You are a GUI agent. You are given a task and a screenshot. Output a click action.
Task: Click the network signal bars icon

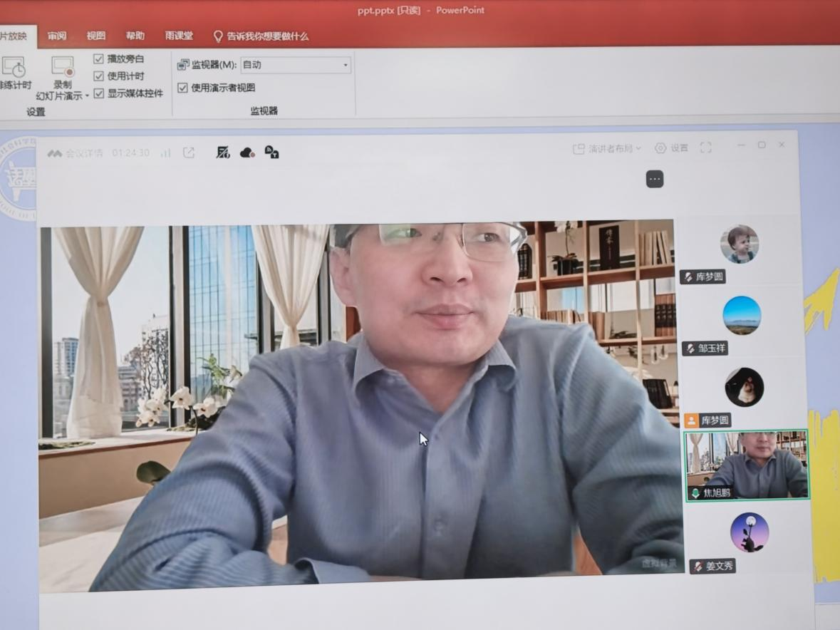point(165,153)
